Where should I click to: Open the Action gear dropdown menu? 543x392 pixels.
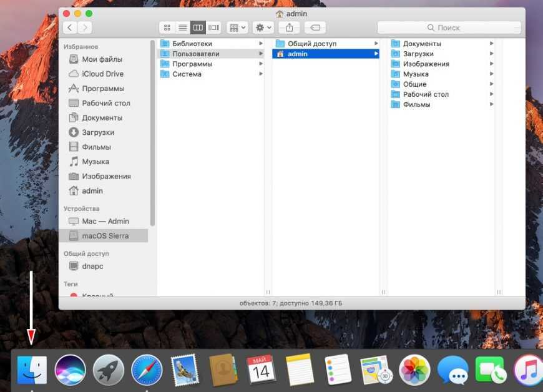263,27
